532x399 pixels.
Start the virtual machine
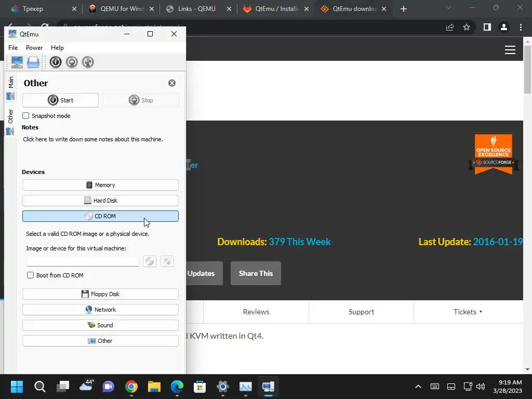(60, 100)
